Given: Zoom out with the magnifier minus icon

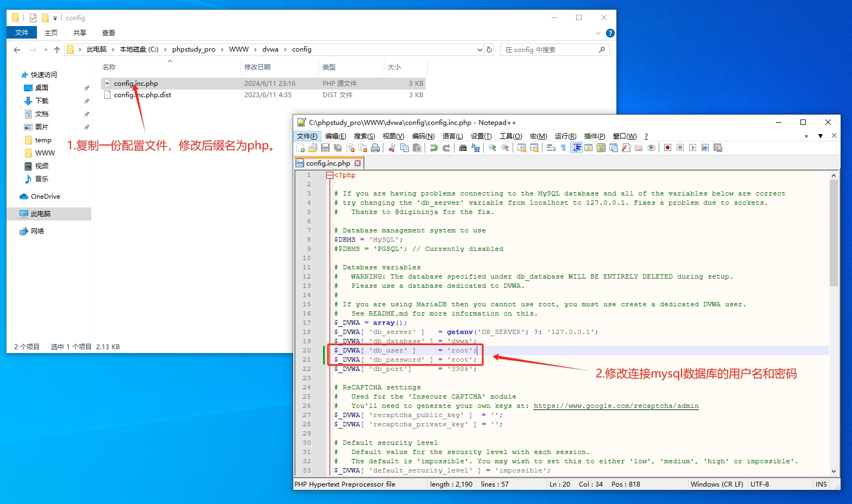Looking at the screenshot, I should click(x=505, y=148).
